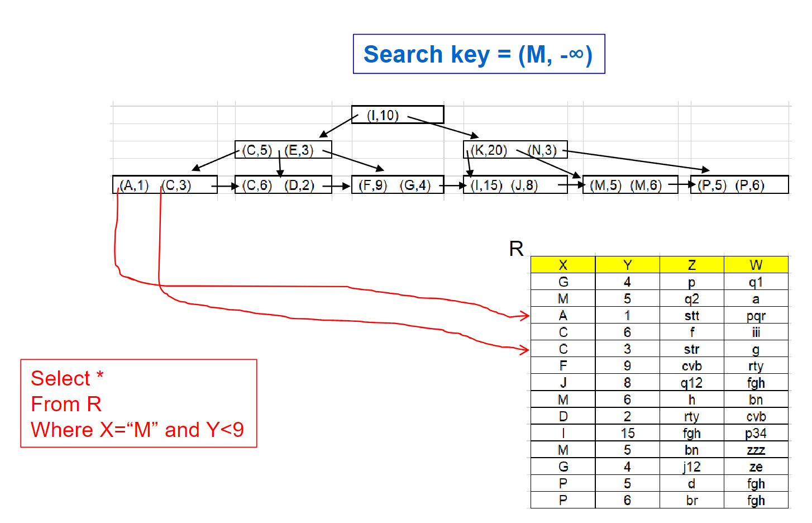The image size is (812, 523).
Task: Click the Z column header
Action: pos(692,265)
